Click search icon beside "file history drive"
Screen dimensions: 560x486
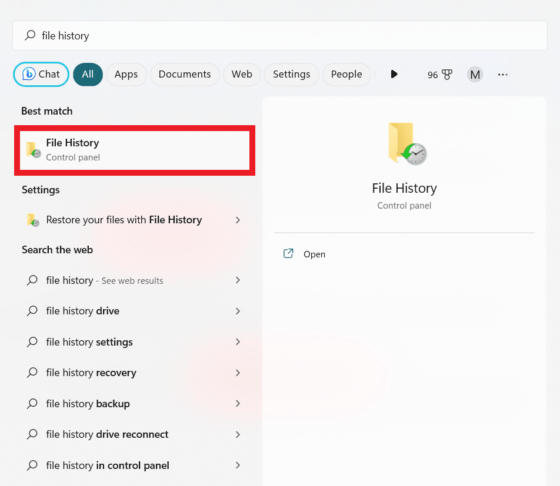coord(32,311)
